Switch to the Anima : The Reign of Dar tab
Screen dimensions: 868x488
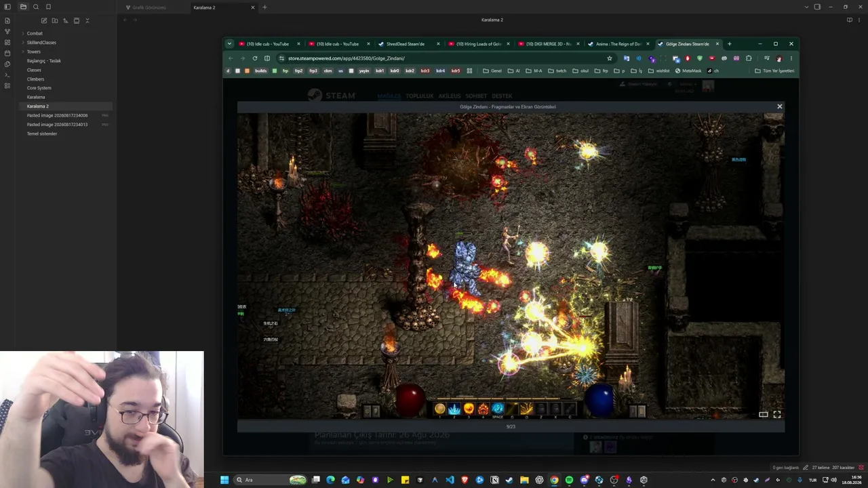617,44
